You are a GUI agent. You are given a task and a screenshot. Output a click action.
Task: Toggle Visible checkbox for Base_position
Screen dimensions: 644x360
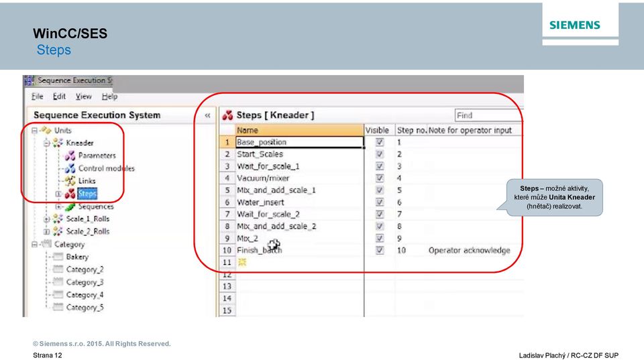[380, 142]
